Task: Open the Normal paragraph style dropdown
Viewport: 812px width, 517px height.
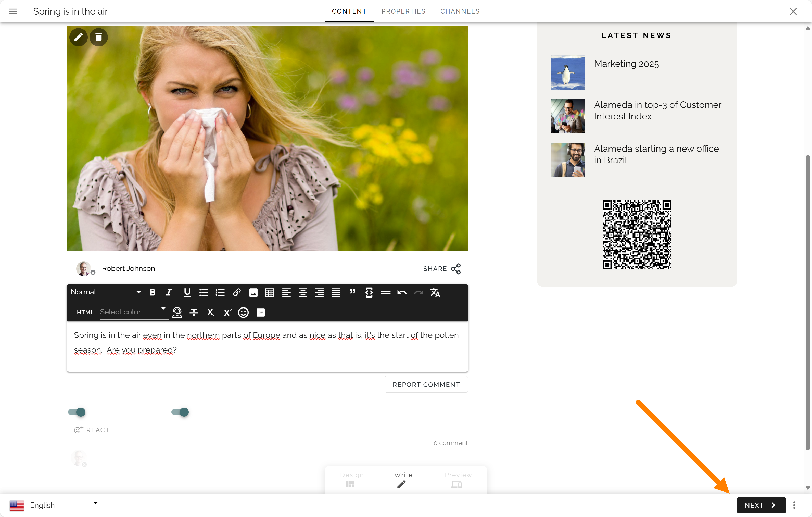Action: click(106, 292)
